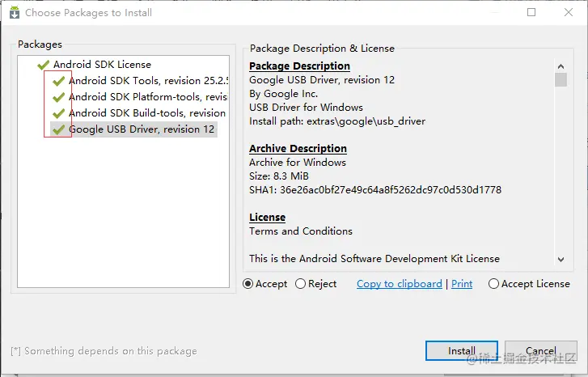588x377 pixels.
Task: Click the SHA1 hash text line
Action: click(375, 190)
